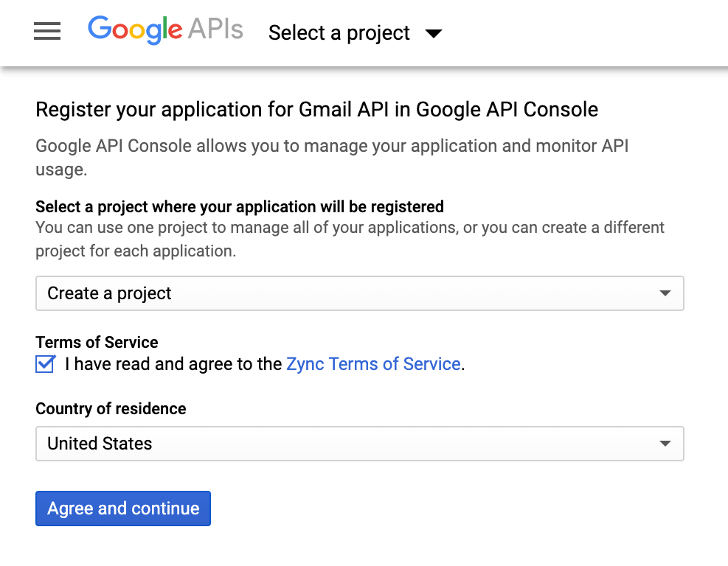The width and height of the screenshot is (728, 566).
Task: Click the arrow on United States dropdown
Action: [x=665, y=444]
